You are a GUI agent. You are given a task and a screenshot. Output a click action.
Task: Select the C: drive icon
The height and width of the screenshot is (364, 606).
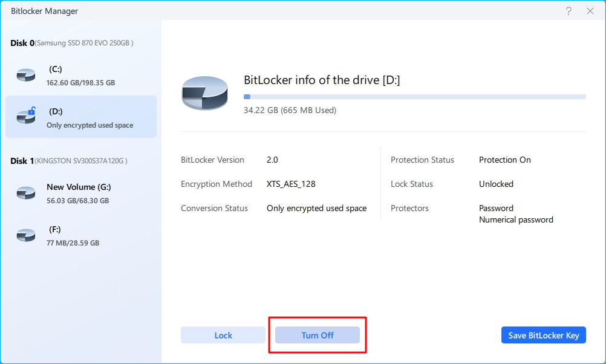tap(25, 74)
